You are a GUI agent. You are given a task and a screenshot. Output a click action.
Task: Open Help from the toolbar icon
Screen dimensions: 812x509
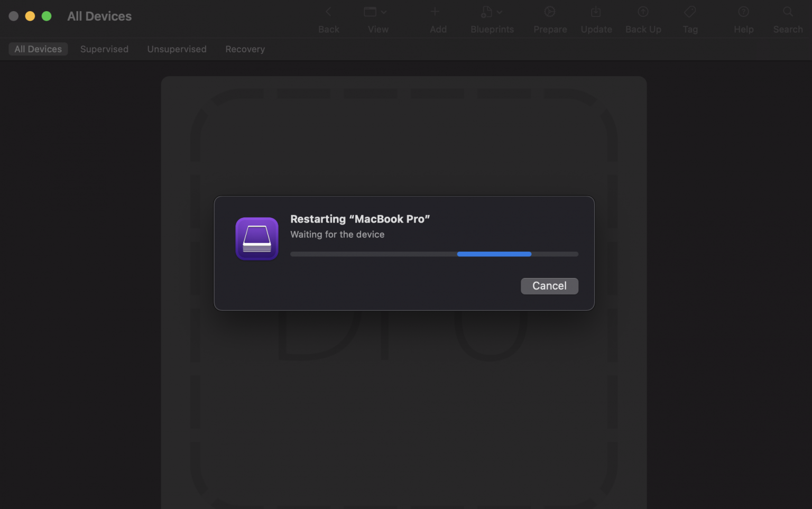tap(743, 12)
